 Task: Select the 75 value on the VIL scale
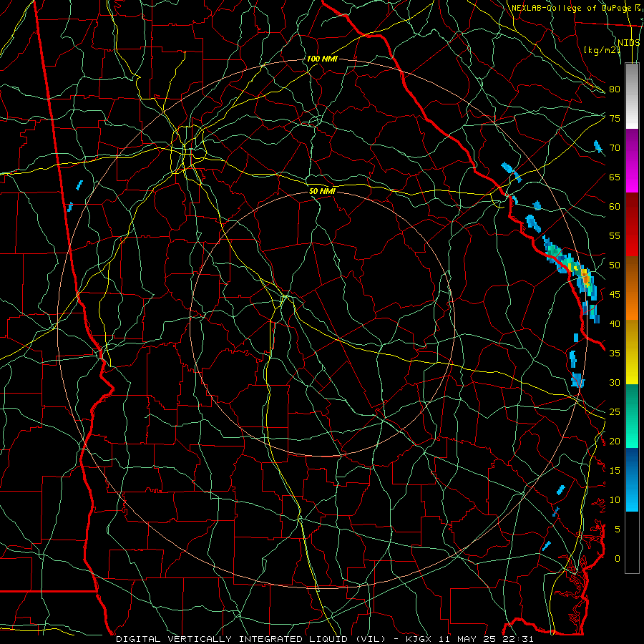tap(615, 118)
